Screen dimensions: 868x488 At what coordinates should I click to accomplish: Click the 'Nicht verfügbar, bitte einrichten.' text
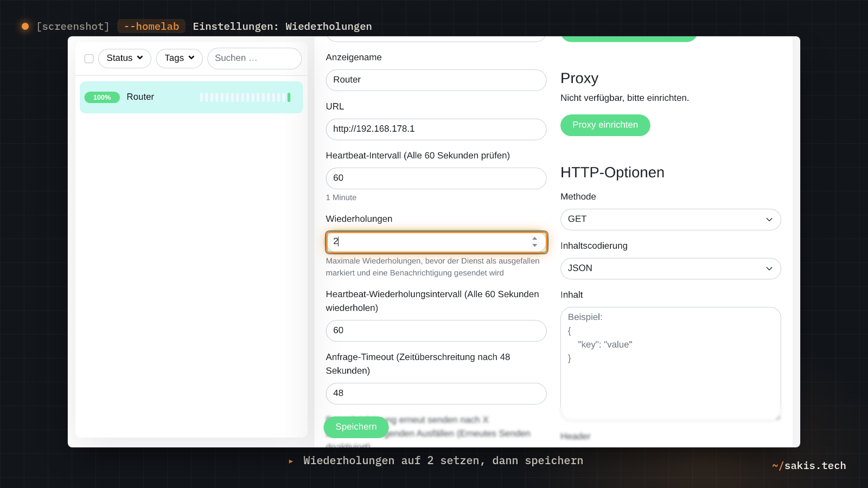click(624, 98)
